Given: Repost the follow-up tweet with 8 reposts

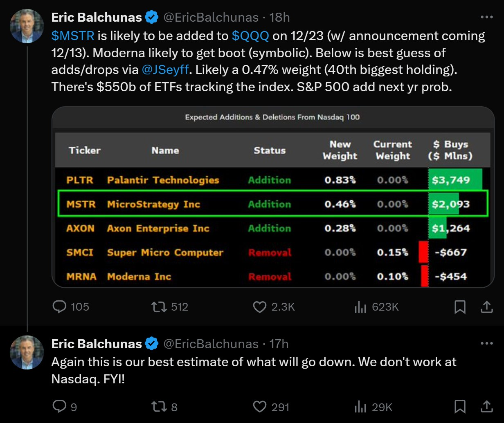Looking at the screenshot, I should pos(159,406).
